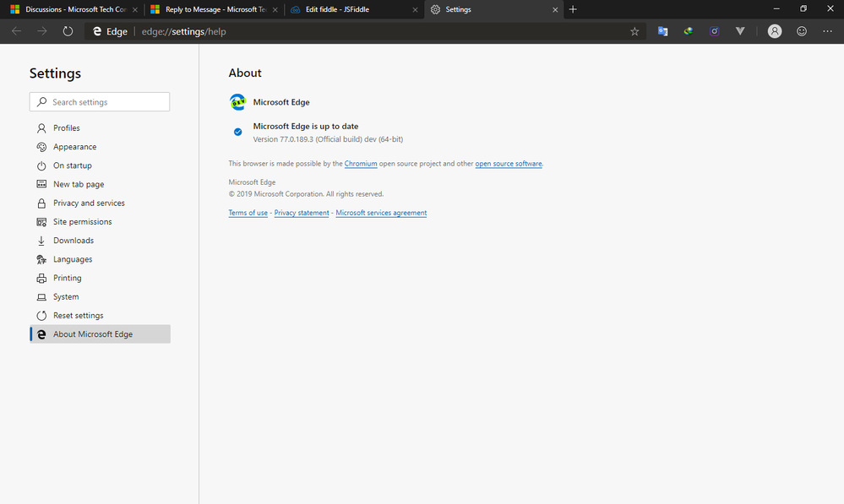
Task: Click the System laptop icon
Action: pyautogui.click(x=41, y=297)
